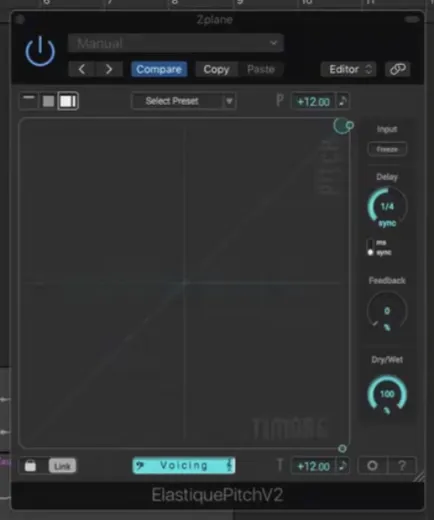Click the close dot at window top left
The width and height of the screenshot is (434, 520).
coord(20,20)
